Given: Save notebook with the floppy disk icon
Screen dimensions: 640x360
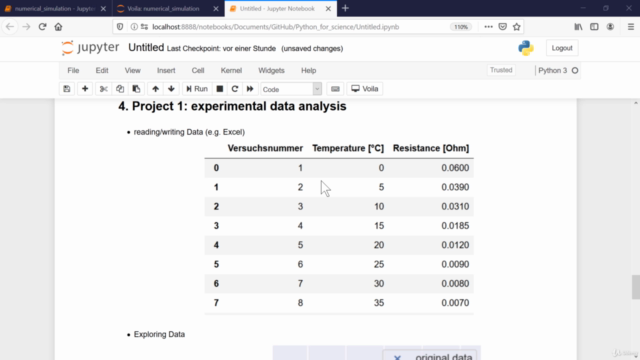Looking at the screenshot, I should [67, 89].
